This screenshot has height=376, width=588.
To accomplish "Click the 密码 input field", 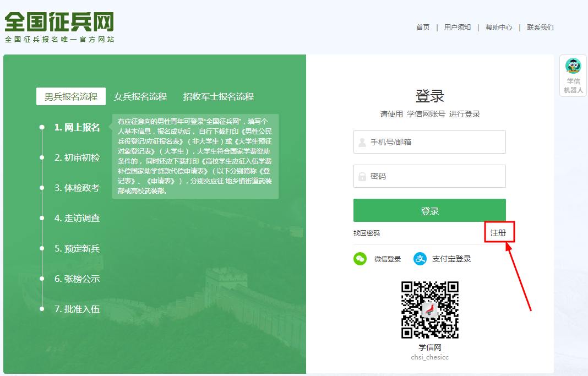I will coord(429,176).
